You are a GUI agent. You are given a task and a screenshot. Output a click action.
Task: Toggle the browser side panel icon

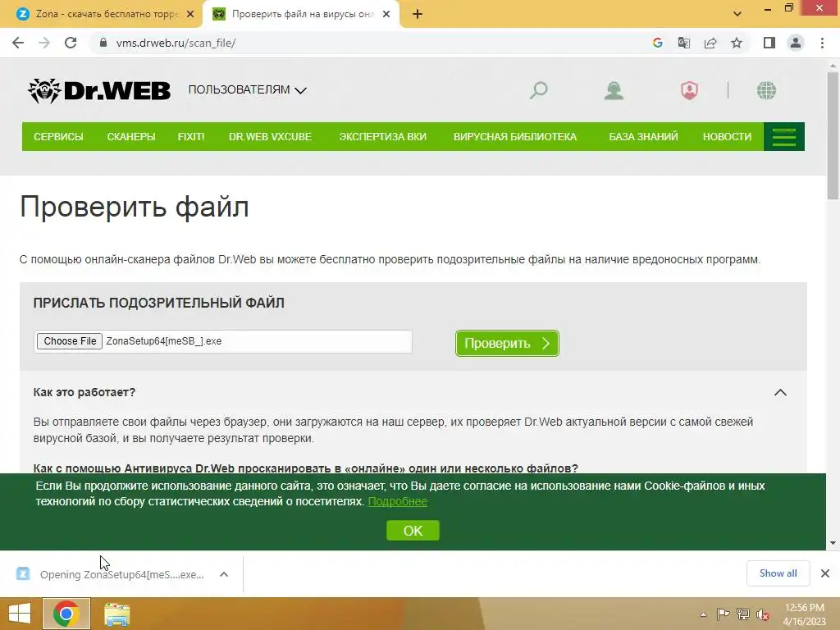[769, 43]
